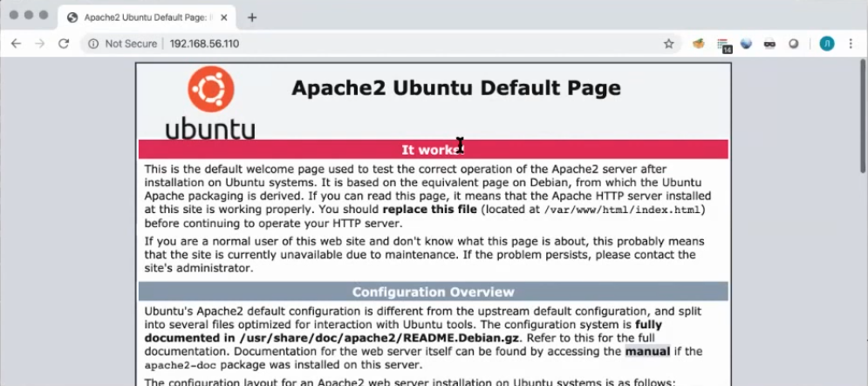The image size is (868, 386).
Task: Click the Apache2 Ubuntu Default Page heading
Action: (x=456, y=87)
